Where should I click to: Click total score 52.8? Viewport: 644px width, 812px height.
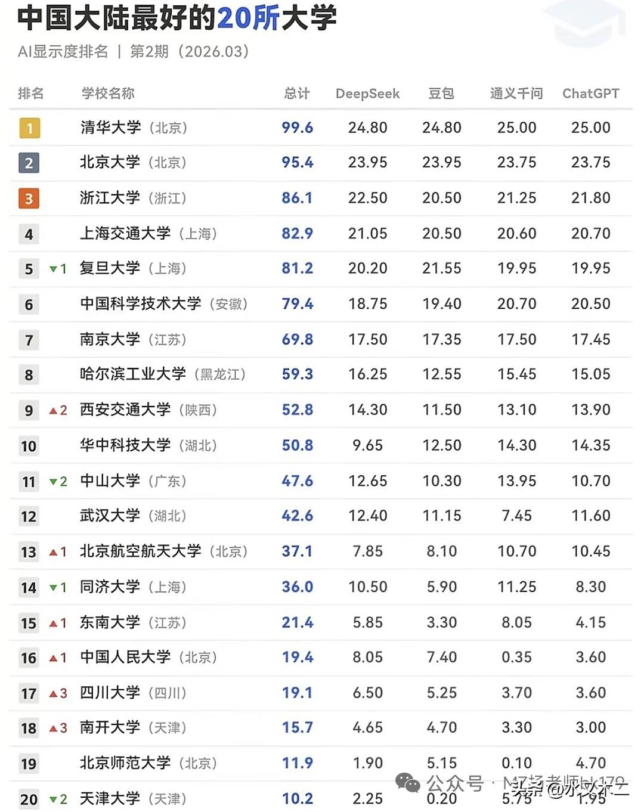coord(298,410)
